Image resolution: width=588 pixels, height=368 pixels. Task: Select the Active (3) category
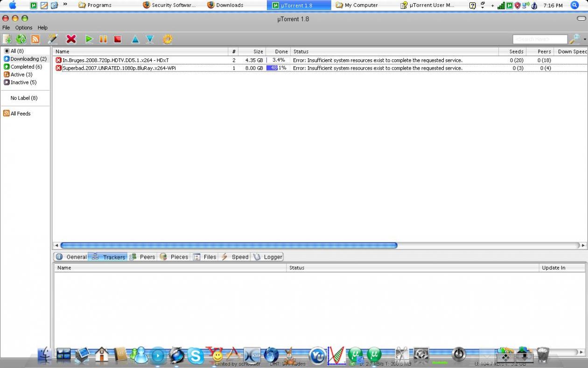pyautogui.click(x=18, y=74)
